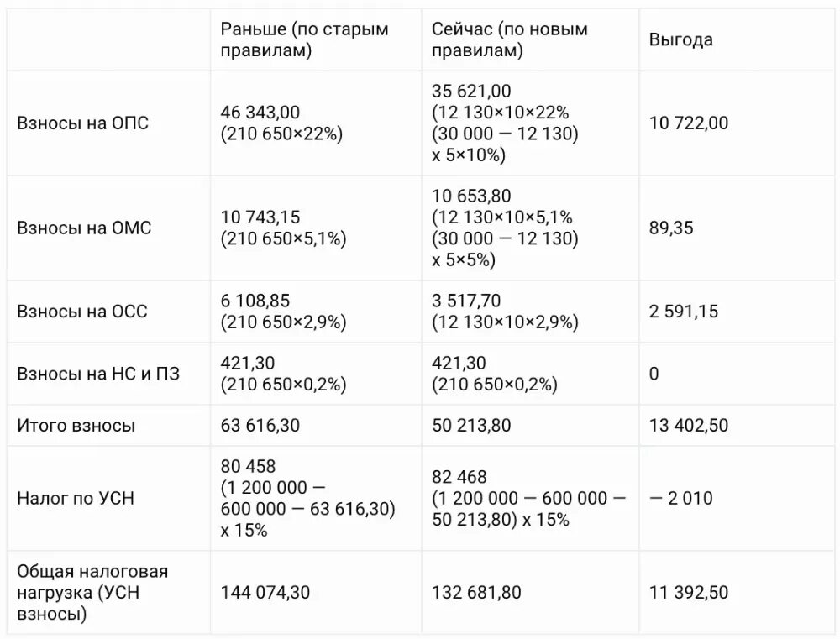The width and height of the screenshot is (840, 639).
Task: Select the 'Взносы на НС и ПЗ' row label
Action: point(98,374)
